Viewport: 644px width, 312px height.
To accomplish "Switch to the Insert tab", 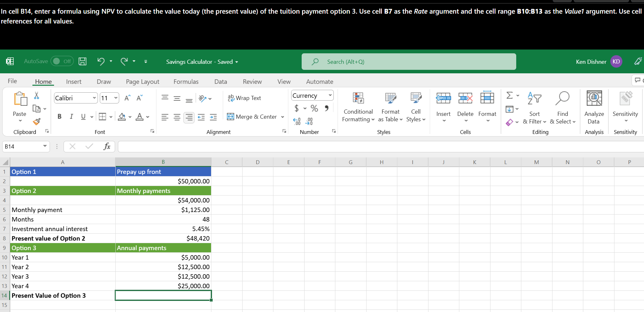I will tap(74, 82).
